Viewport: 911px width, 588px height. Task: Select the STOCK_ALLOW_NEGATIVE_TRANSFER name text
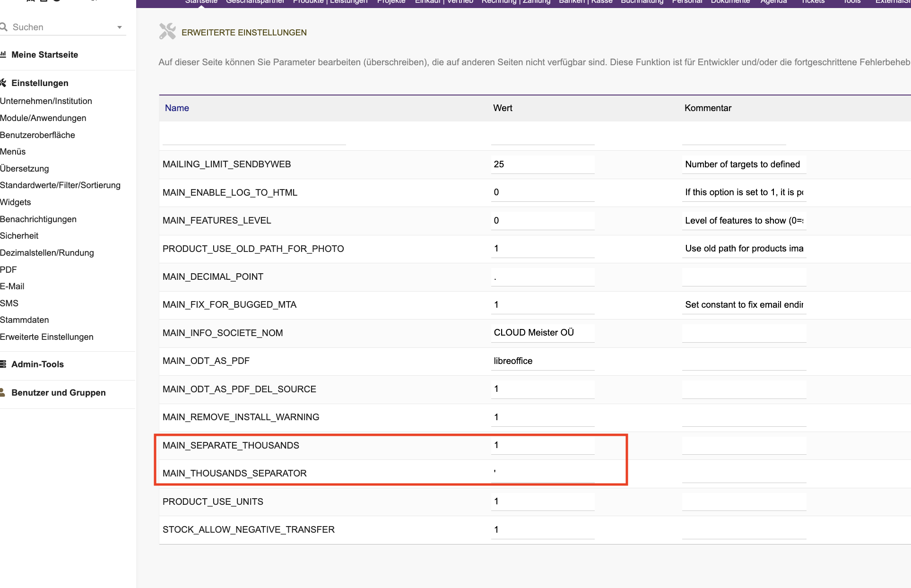pos(249,530)
